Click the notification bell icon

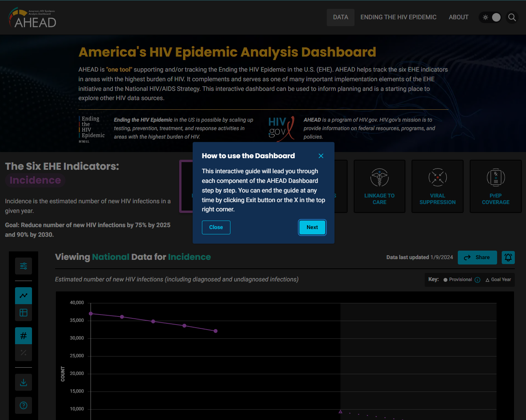point(508,258)
